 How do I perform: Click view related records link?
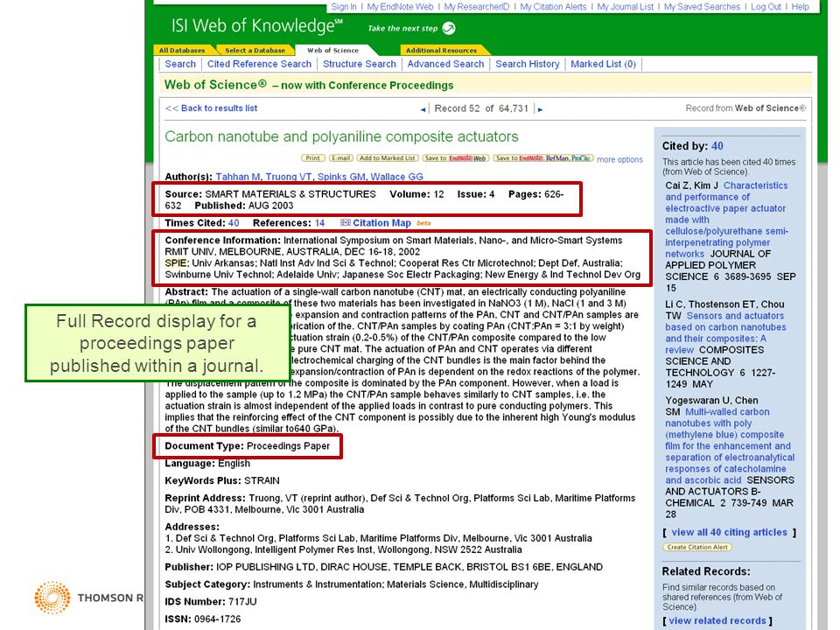(x=717, y=621)
